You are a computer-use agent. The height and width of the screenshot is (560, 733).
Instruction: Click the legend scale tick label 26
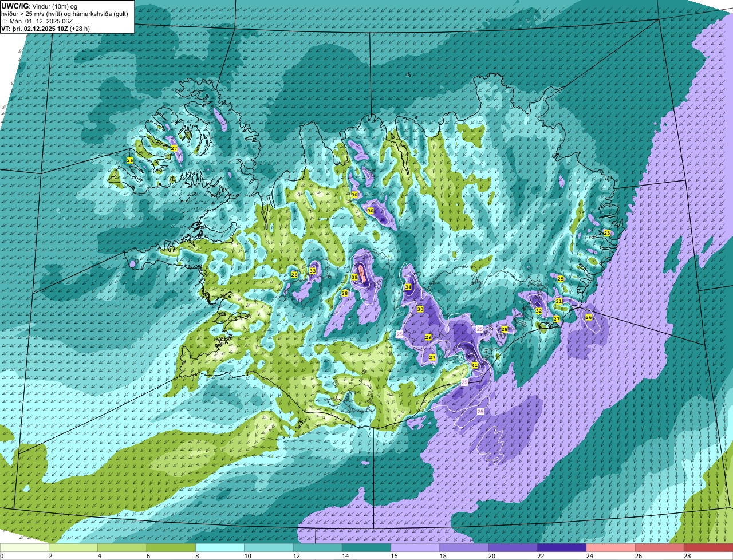point(638,556)
